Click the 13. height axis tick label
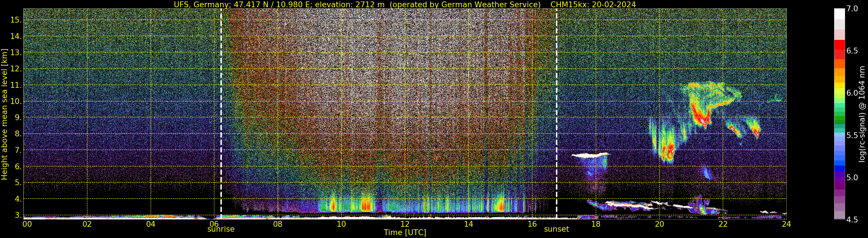 tap(16, 53)
